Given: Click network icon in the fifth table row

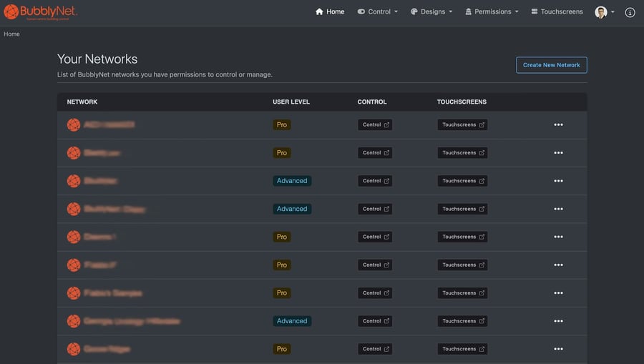Looking at the screenshot, I should tap(74, 237).
